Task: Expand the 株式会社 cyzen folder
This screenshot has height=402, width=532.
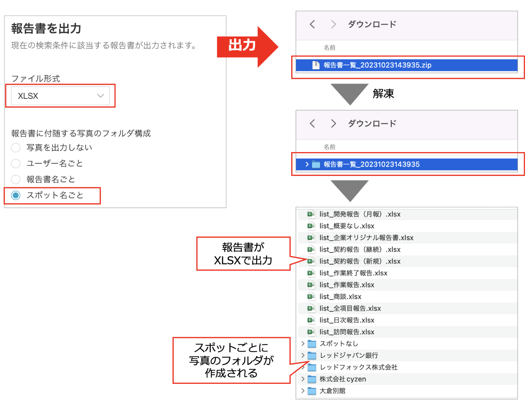Action: (x=303, y=379)
